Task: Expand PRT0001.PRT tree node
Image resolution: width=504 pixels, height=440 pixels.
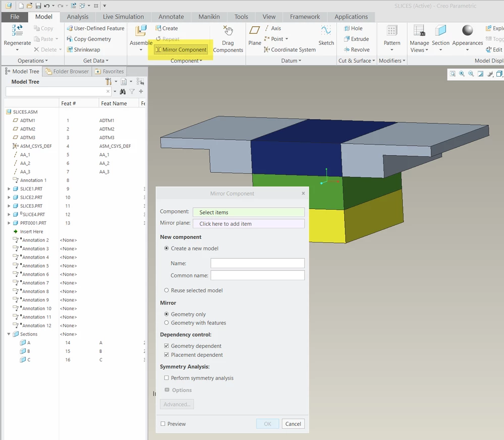Action: (x=9, y=223)
